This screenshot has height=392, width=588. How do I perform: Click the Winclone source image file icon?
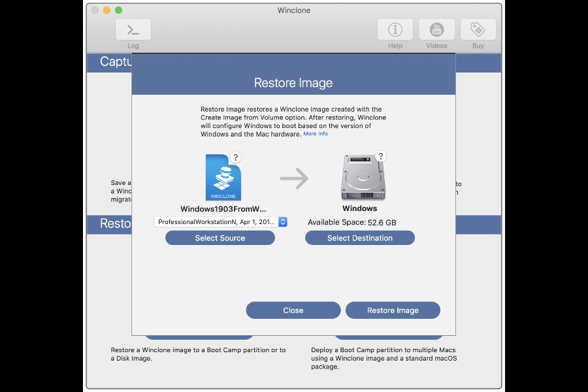(x=223, y=178)
